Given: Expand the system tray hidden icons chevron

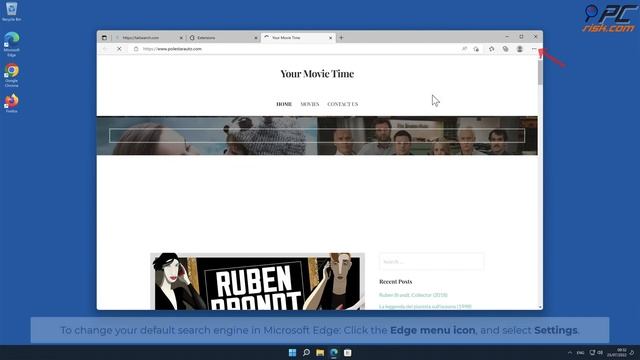Looking at the screenshot, I should (570, 353).
